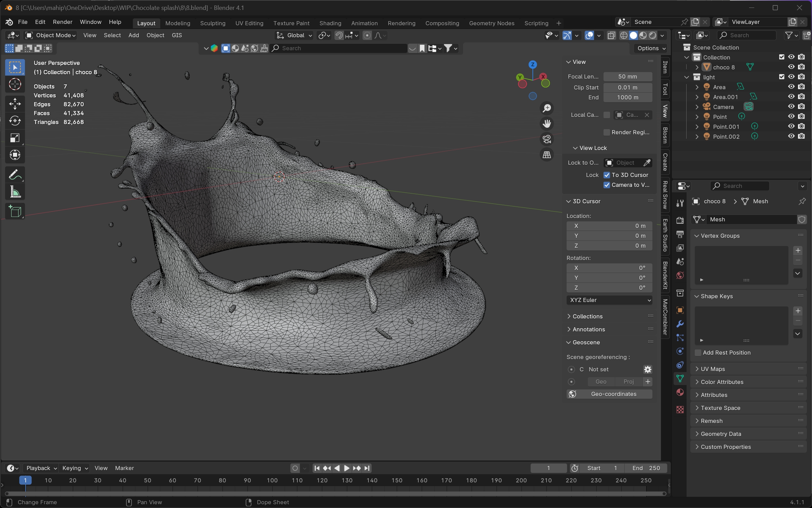This screenshot has width=812, height=508.
Task: Hide the Camera object in outliner
Action: pos(791,107)
